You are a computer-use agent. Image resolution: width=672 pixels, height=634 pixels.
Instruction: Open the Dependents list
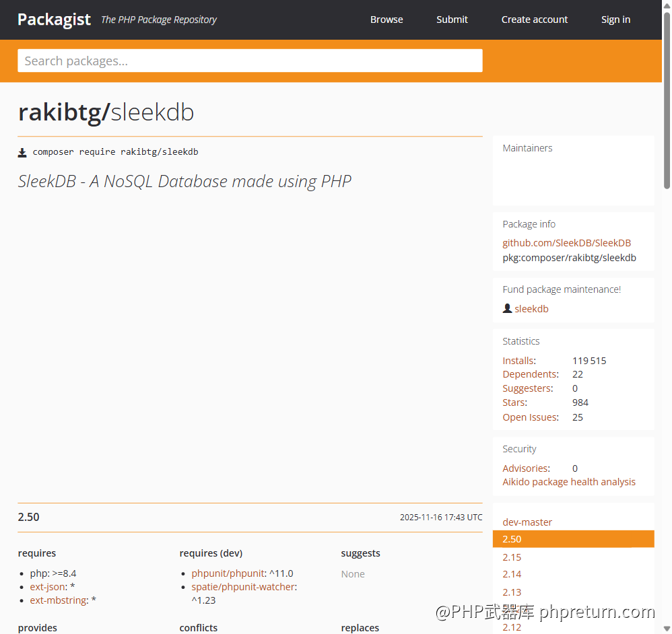click(x=531, y=374)
